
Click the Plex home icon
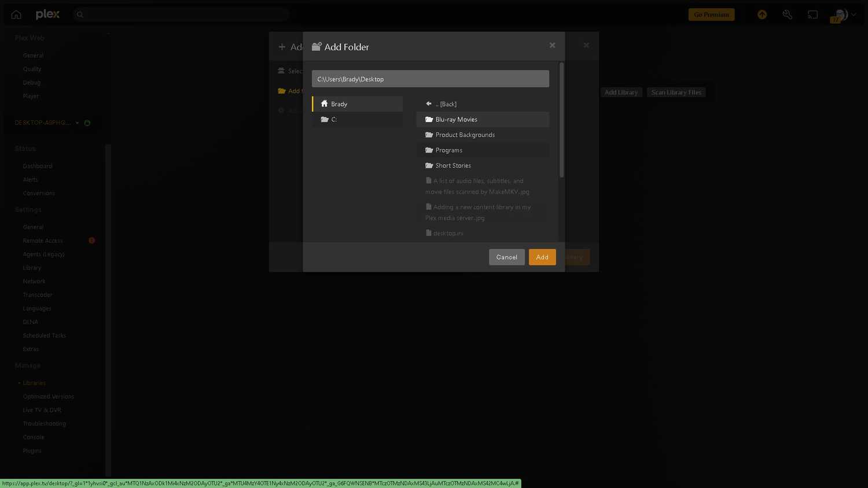[x=16, y=14]
